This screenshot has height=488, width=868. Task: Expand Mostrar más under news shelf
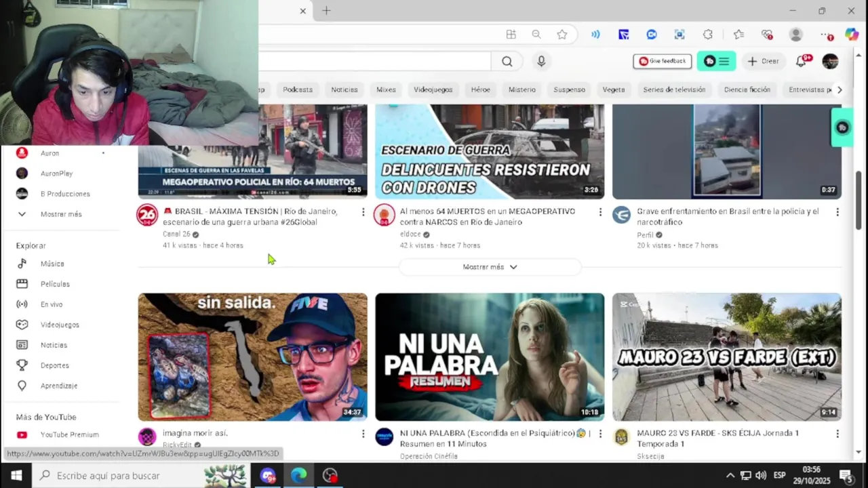coord(490,267)
